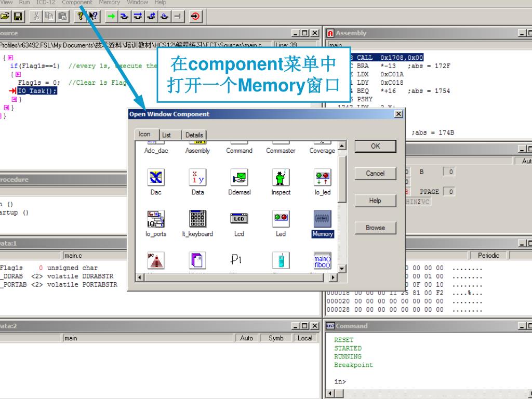Click the component list scroll up arrow
This screenshot has width=532, height=399.
tap(342, 146)
